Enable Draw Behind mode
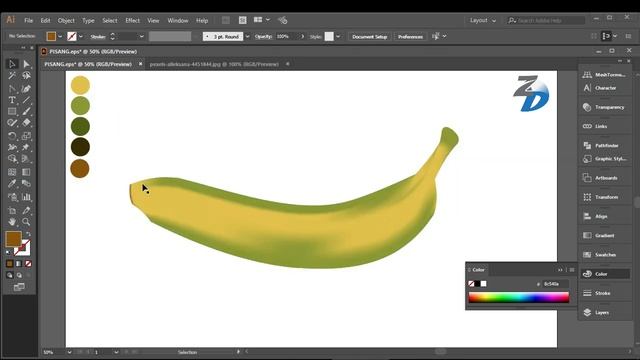Image resolution: width=640 pixels, height=360 pixels. pyautogui.click(x=19, y=275)
